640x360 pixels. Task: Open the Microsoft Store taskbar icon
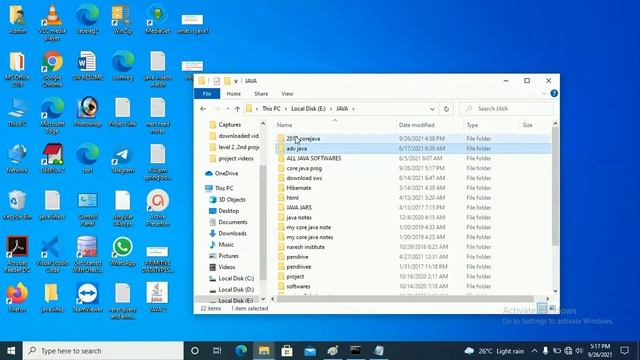click(287, 351)
